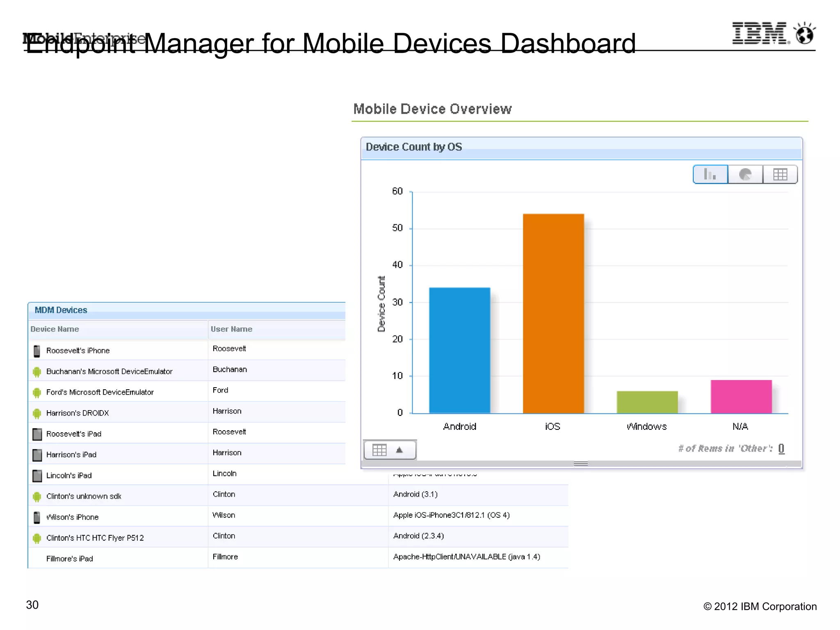This screenshot has width=840, height=630.
Task: Open Roosevelt's iPad device row
Action: tap(187, 433)
